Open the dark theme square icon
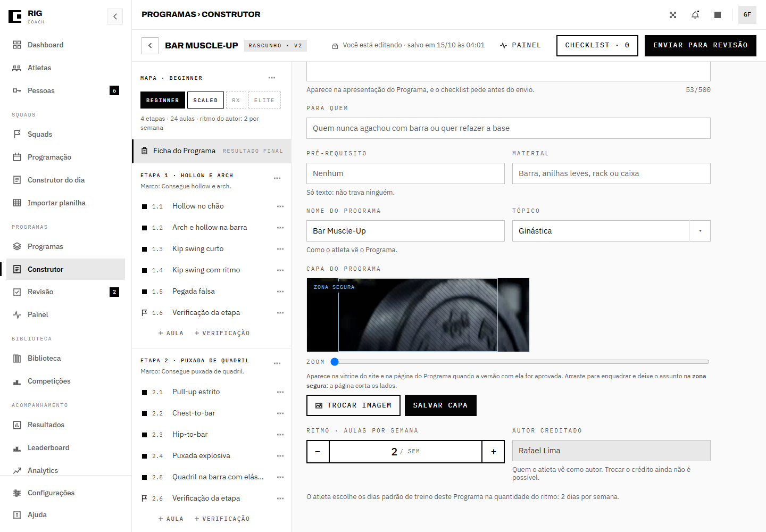The width and height of the screenshot is (766, 532). click(x=718, y=15)
